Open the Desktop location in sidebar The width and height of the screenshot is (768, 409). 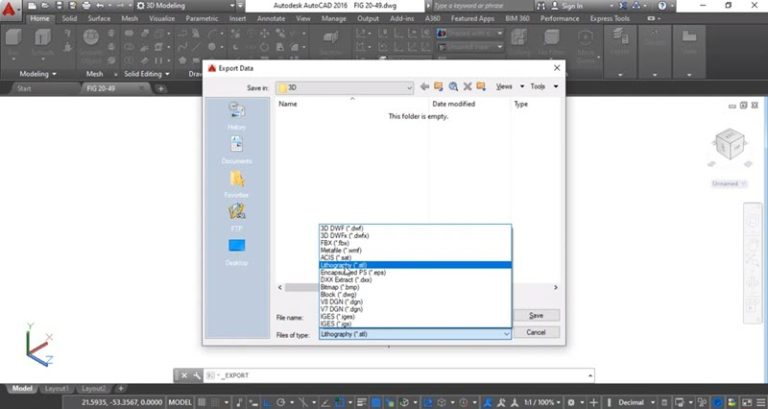click(x=237, y=249)
